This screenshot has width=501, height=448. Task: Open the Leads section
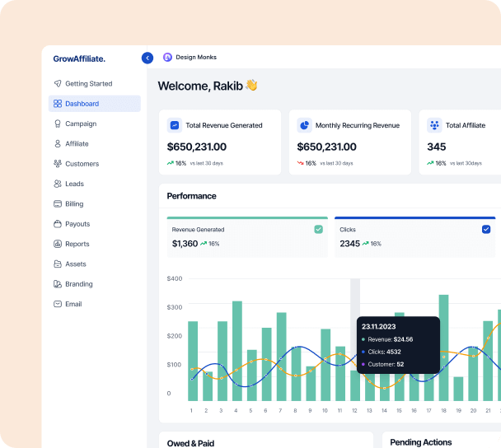[x=74, y=184]
